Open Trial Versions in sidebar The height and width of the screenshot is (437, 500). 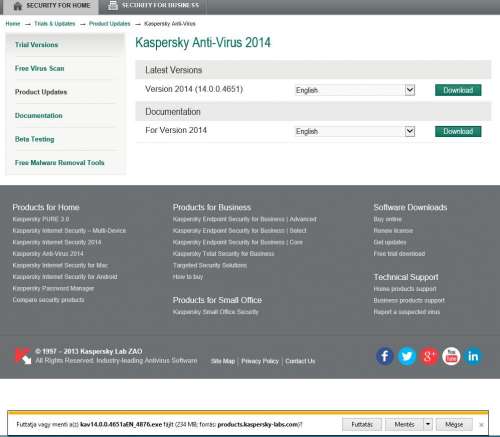[x=36, y=45]
